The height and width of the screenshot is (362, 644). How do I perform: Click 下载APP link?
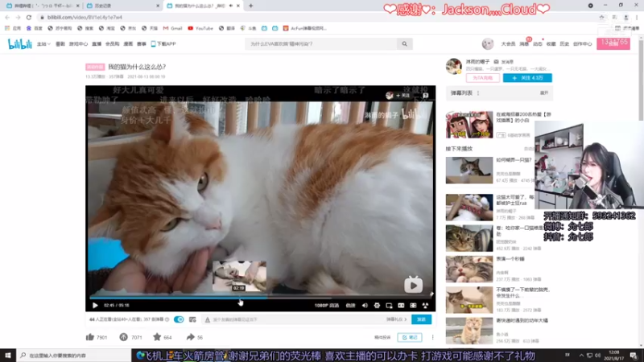pos(163,44)
